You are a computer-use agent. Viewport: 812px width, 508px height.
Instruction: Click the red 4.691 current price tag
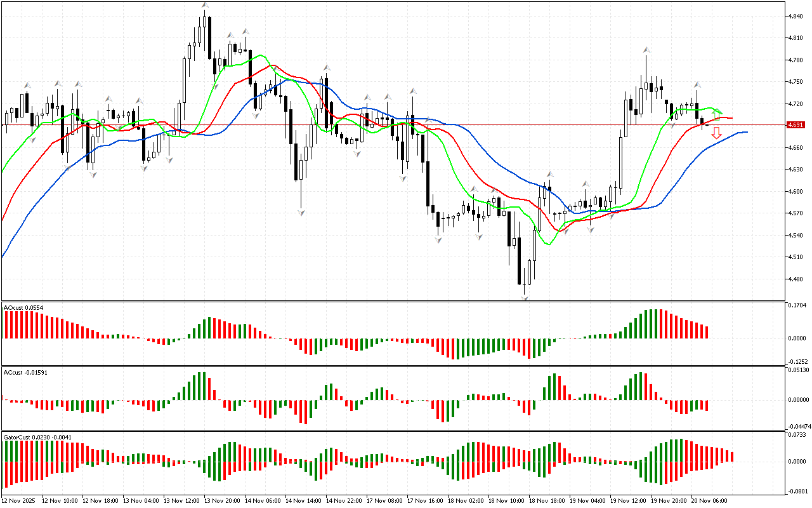[795, 125]
